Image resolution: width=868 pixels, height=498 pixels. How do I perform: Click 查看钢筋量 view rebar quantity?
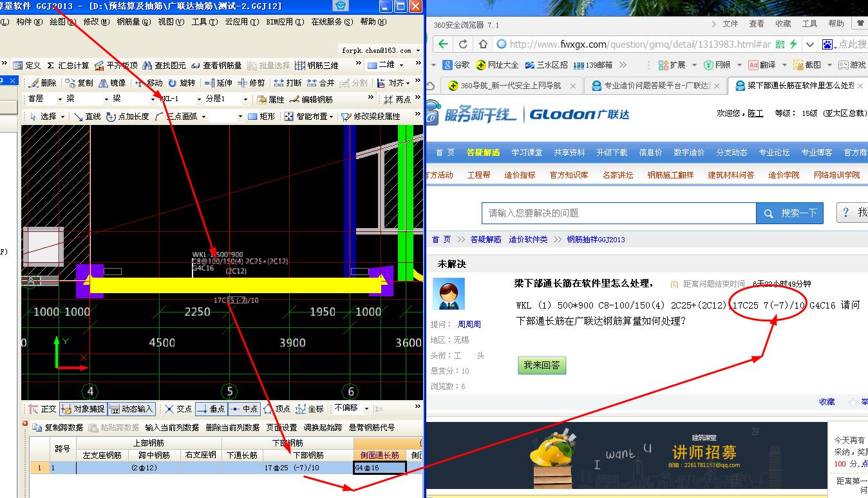pyautogui.click(x=216, y=65)
